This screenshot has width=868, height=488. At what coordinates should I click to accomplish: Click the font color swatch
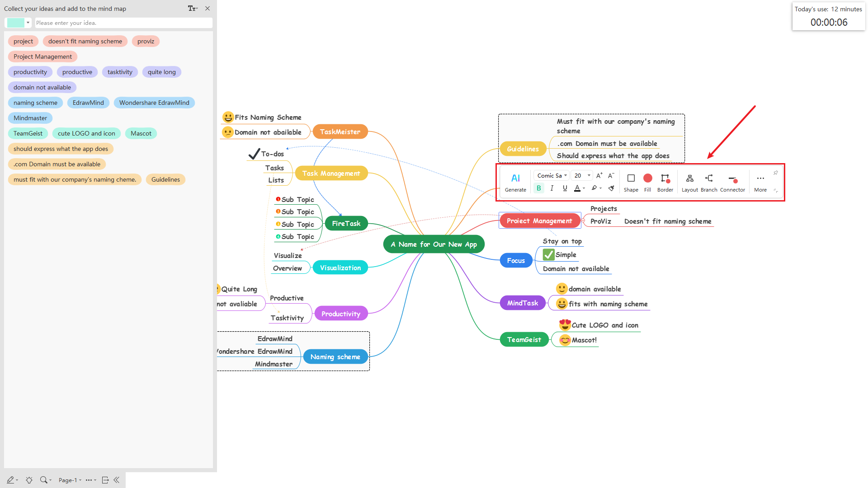[577, 189]
